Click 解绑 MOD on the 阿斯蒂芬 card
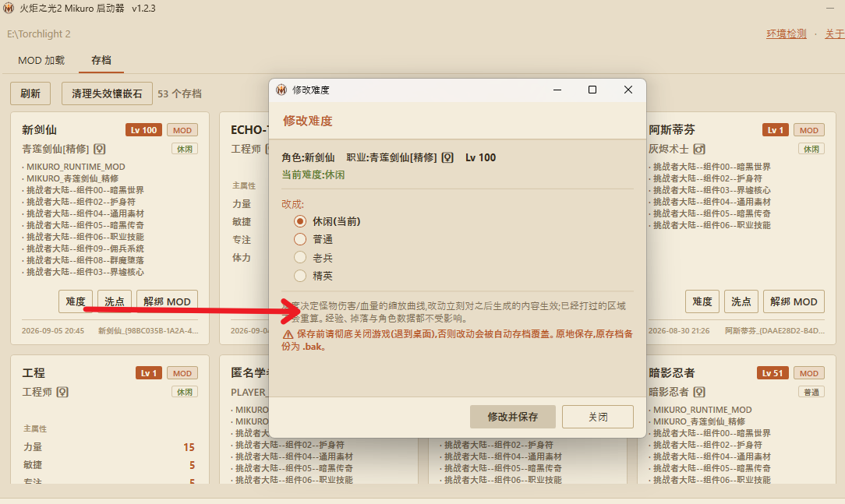The width and height of the screenshot is (845, 504). coord(794,301)
